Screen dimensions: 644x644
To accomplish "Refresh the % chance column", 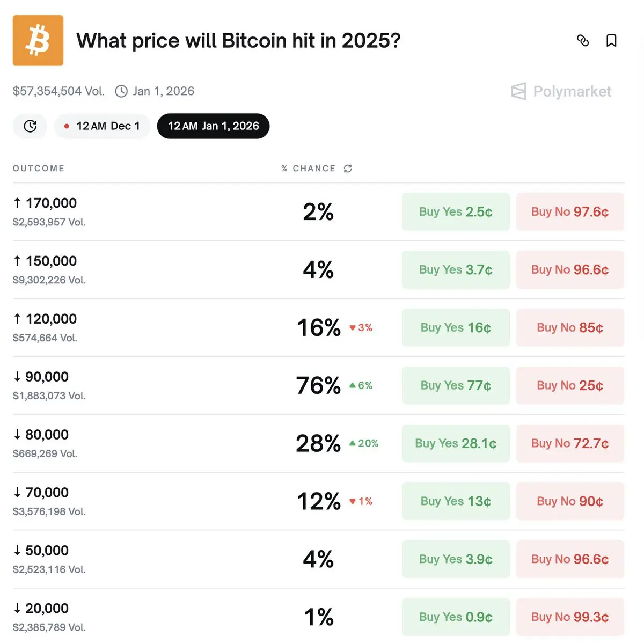I will click(x=348, y=169).
